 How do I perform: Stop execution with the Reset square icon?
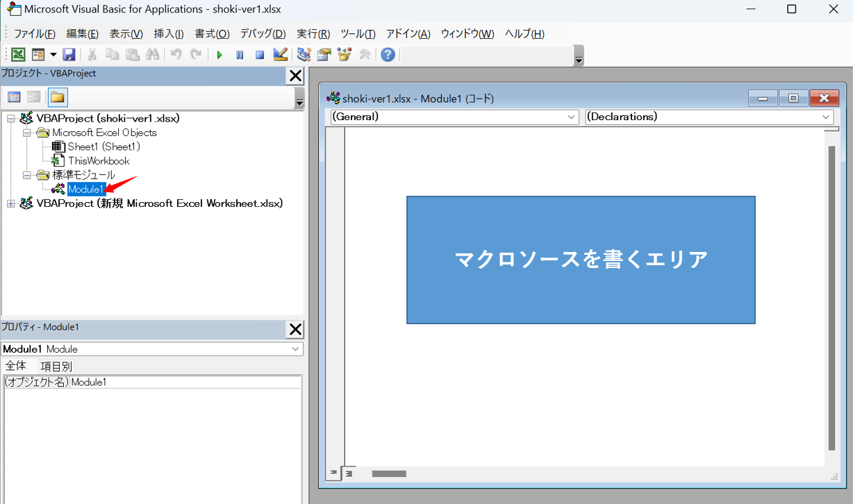pyautogui.click(x=260, y=55)
